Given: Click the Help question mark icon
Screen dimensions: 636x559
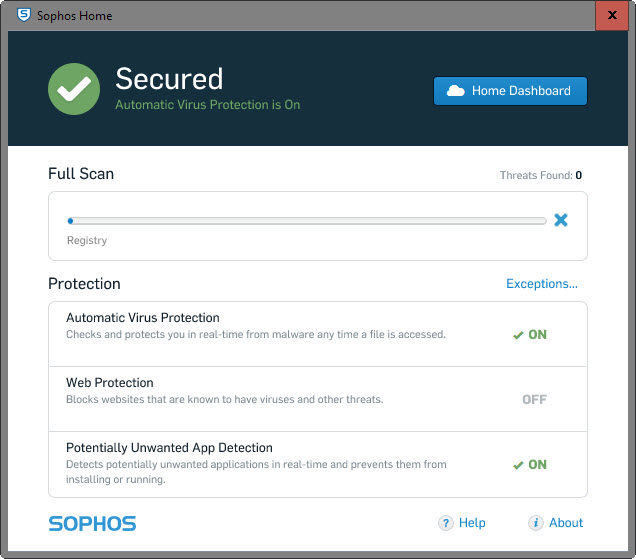Looking at the screenshot, I should pos(446,523).
